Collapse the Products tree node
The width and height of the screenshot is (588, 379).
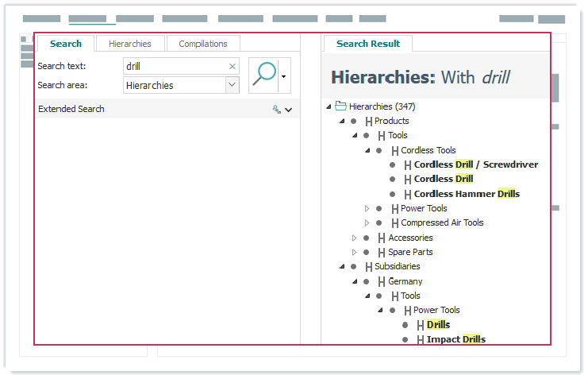coord(342,121)
